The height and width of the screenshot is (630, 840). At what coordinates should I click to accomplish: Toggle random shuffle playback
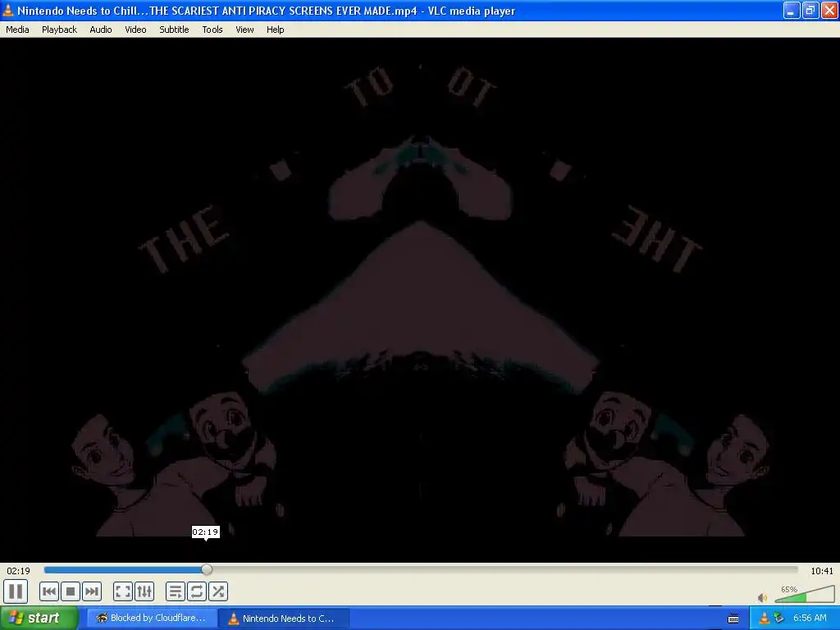click(218, 591)
